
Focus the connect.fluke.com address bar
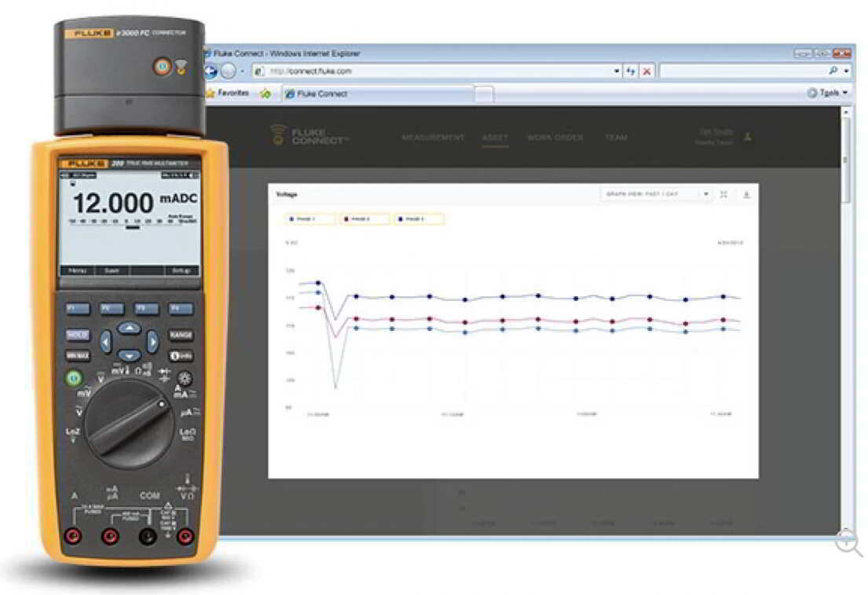(438, 71)
